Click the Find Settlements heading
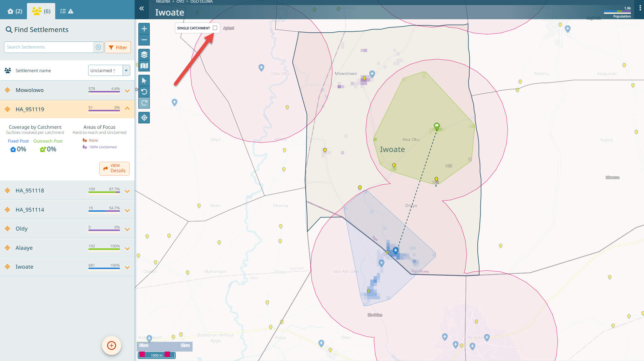This screenshot has height=361, width=644. point(41,30)
